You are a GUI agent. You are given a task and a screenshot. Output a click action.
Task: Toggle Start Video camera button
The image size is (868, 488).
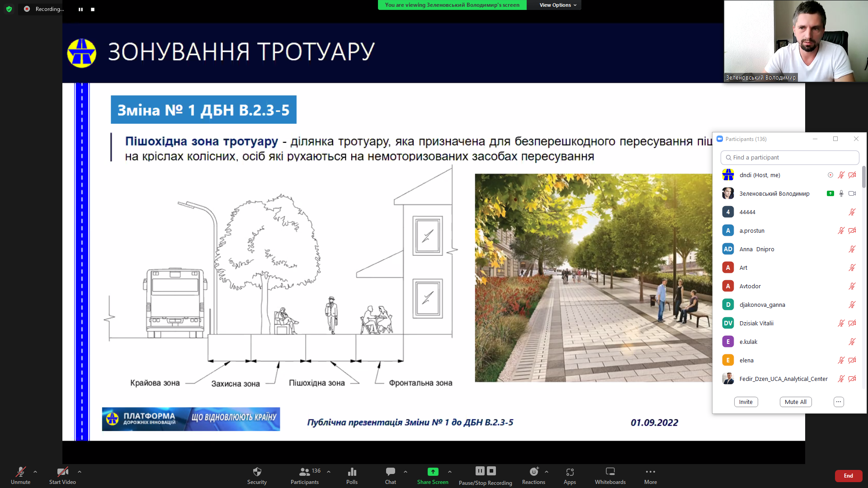pyautogui.click(x=62, y=472)
